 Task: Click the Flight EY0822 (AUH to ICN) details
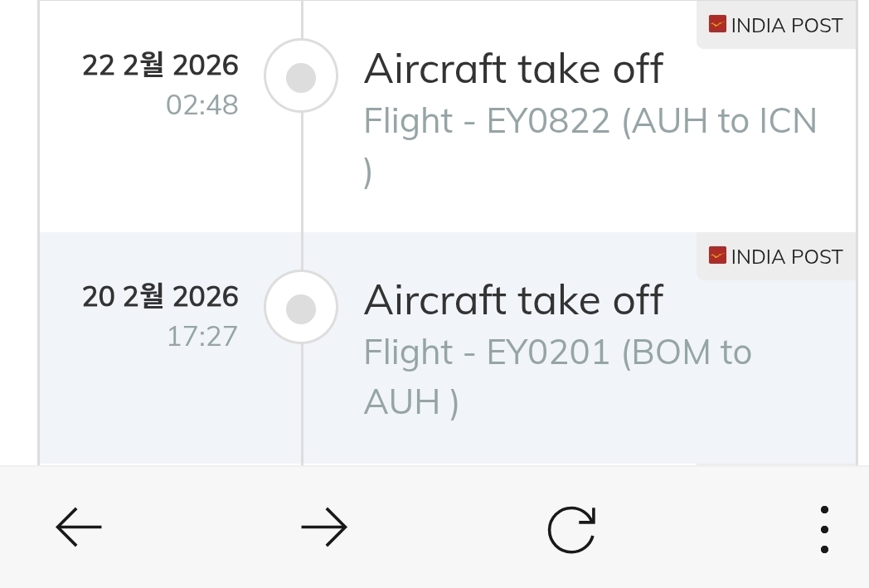click(590, 122)
